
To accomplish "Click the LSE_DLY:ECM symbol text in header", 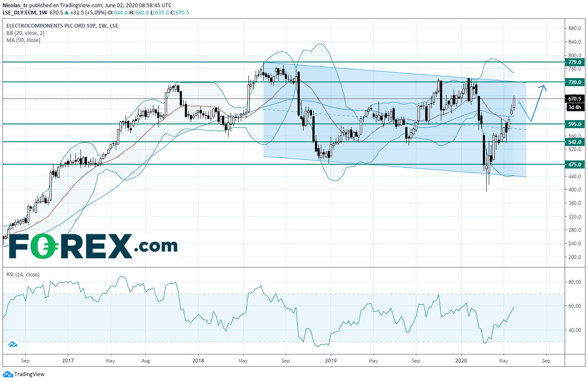I will (19, 13).
